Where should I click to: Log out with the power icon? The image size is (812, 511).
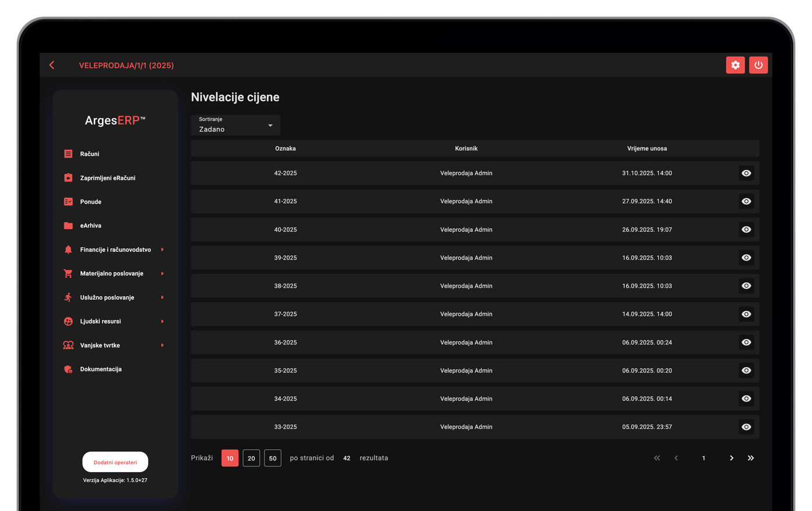(758, 65)
